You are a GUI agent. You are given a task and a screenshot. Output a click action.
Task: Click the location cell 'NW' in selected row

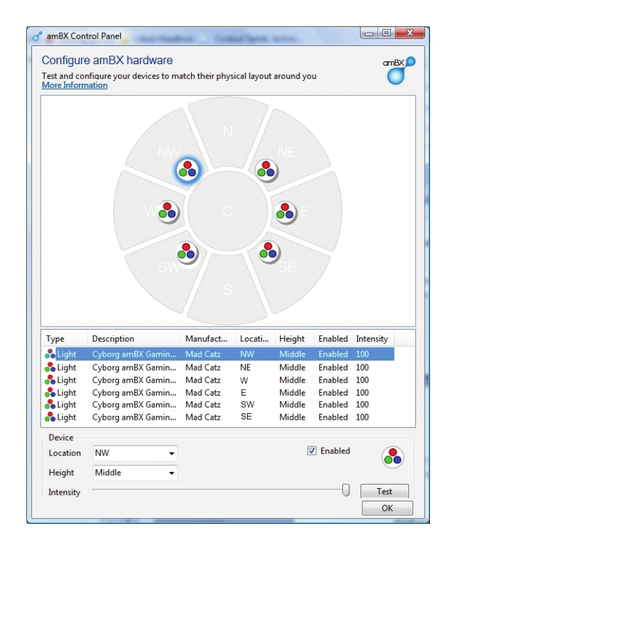pos(247,354)
